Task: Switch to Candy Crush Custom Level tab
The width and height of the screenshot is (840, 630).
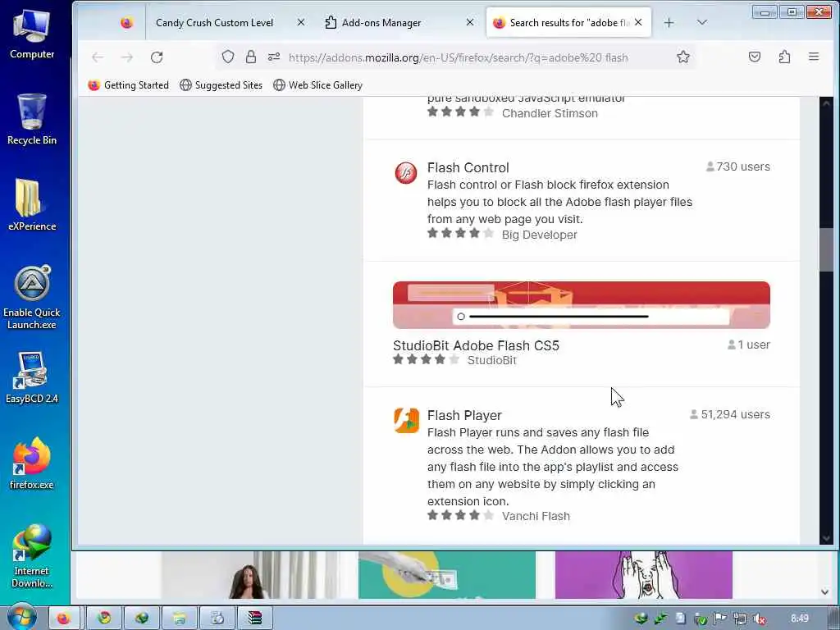Action: [x=215, y=22]
